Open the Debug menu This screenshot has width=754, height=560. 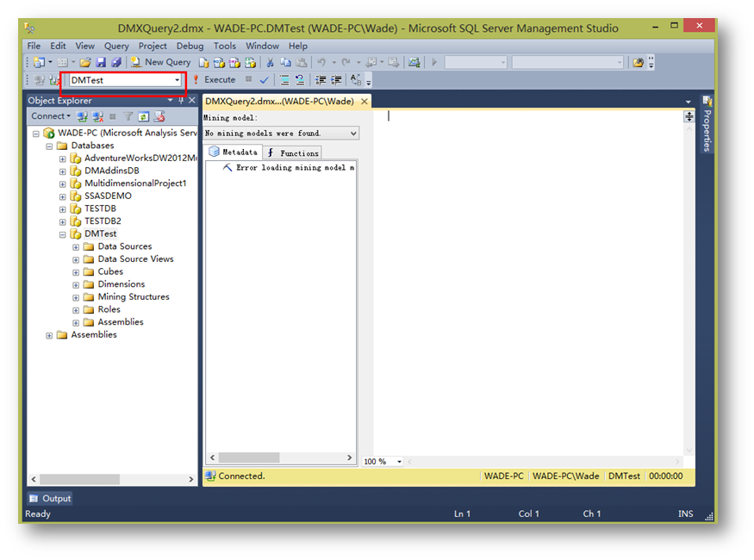click(190, 46)
